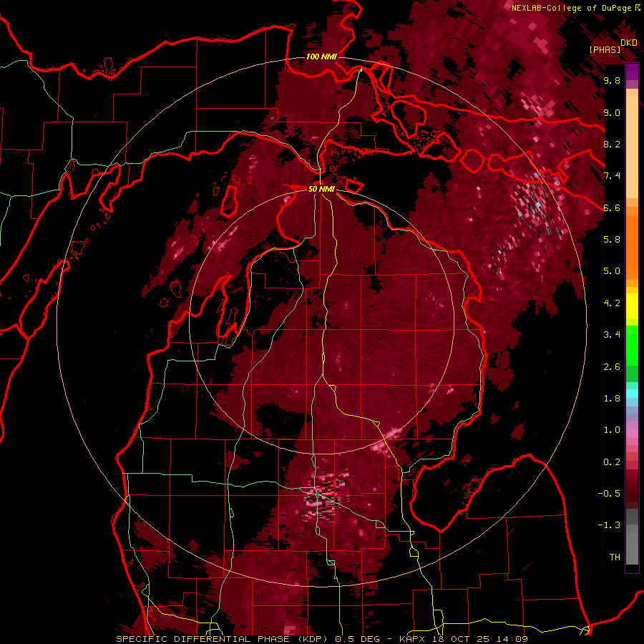Image resolution: width=644 pixels, height=644 pixels.
Task: Click the 9.0 value on color scale
Action: pos(612,112)
